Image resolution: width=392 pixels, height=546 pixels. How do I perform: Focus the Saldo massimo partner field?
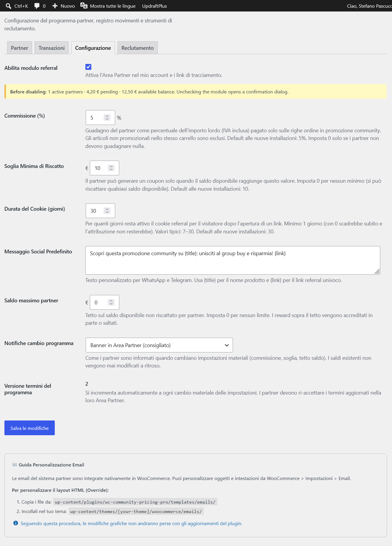coord(104,302)
